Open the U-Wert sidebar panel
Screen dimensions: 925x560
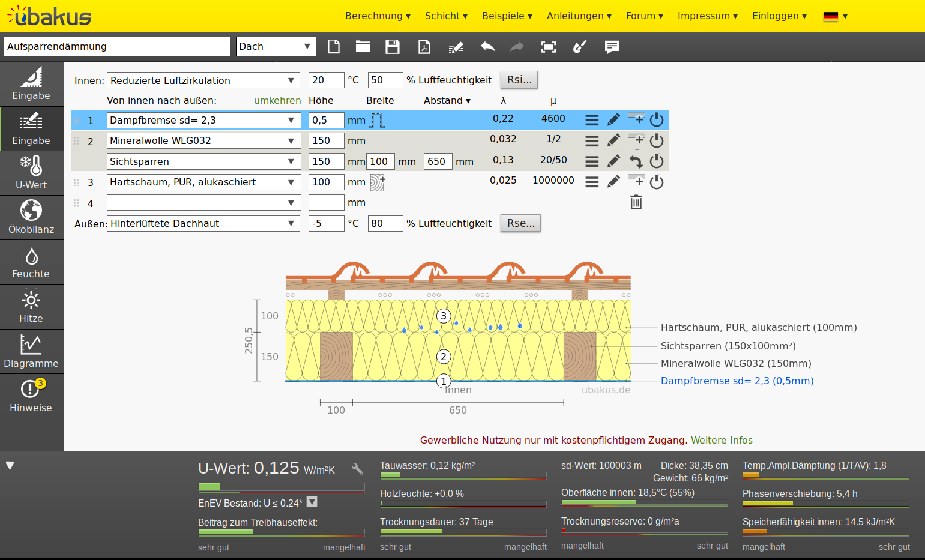tap(31, 173)
